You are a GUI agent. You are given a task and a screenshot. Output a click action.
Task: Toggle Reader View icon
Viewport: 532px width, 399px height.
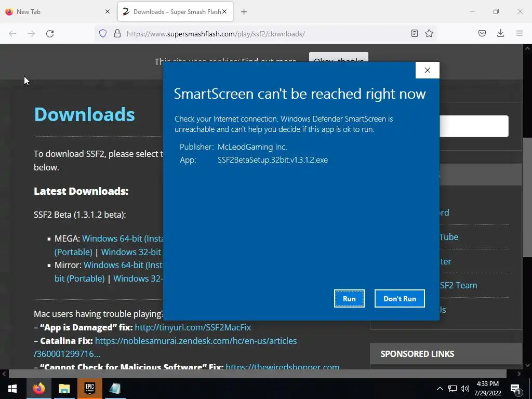[x=414, y=33]
